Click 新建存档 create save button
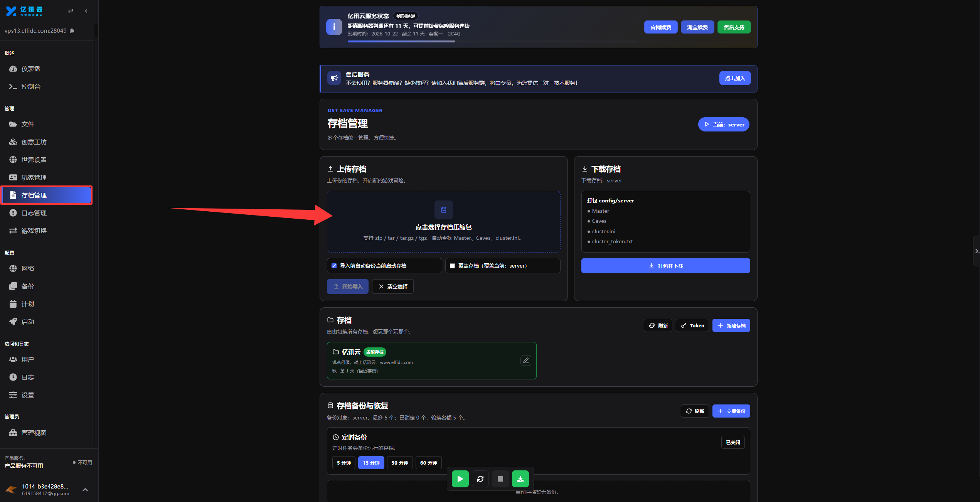The width and height of the screenshot is (980, 502). tap(731, 325)
